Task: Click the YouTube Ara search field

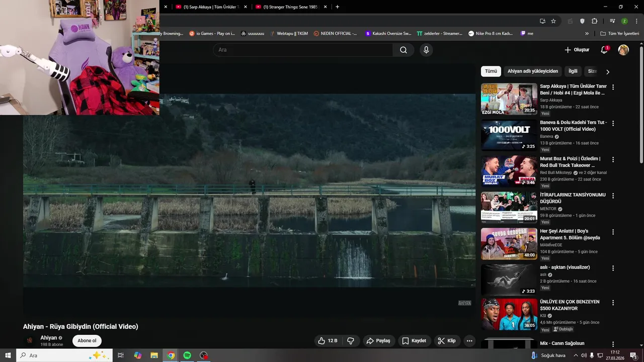Action: [x=303, y=50]
